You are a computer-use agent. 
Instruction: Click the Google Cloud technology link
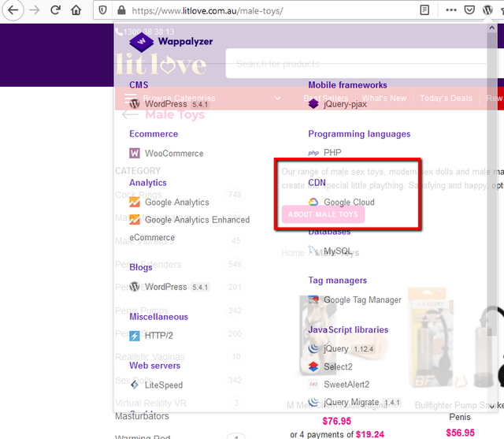[349, 203]
